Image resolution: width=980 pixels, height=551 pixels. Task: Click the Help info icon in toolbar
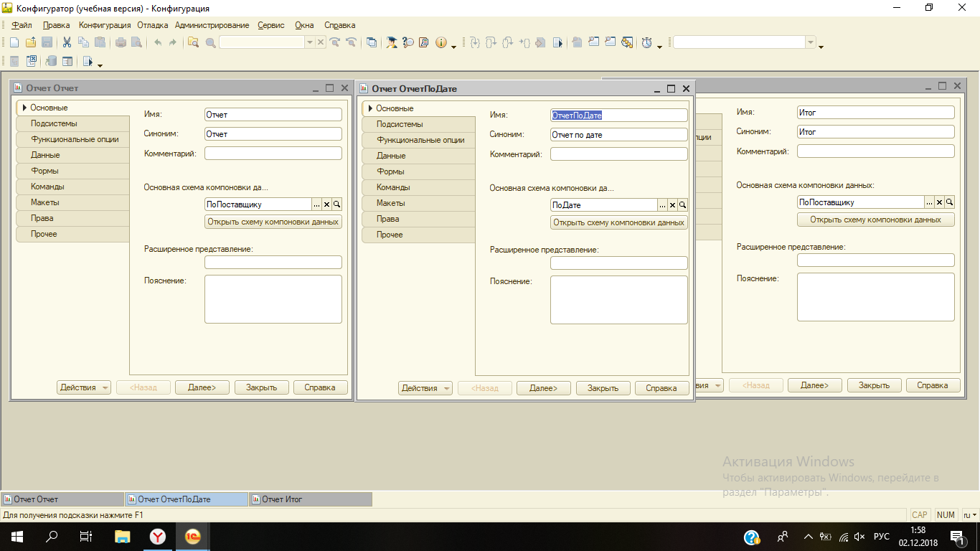pos(440,43)
